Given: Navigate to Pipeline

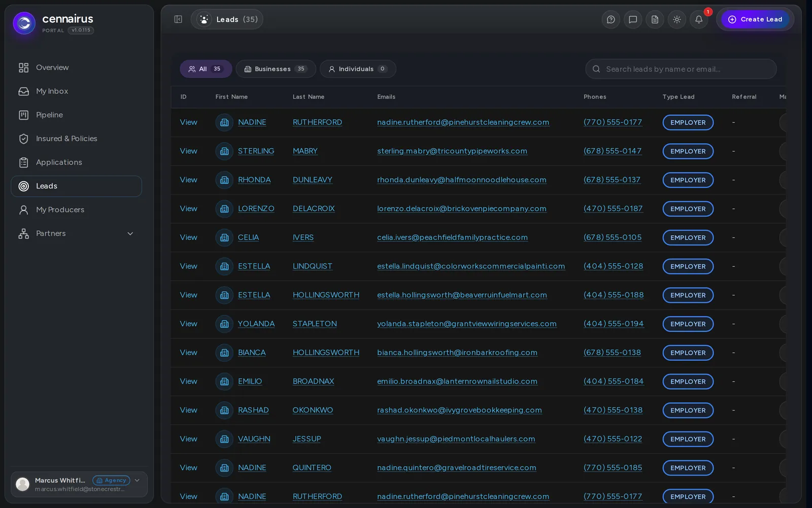Looking at the screenshot, I should [x=76, y=115].
